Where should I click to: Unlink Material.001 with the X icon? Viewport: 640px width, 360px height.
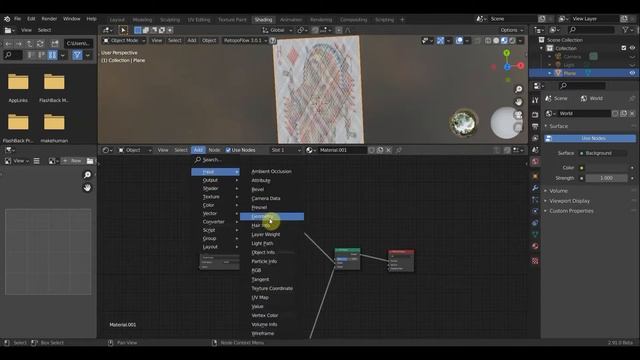(x=389, y=150)
